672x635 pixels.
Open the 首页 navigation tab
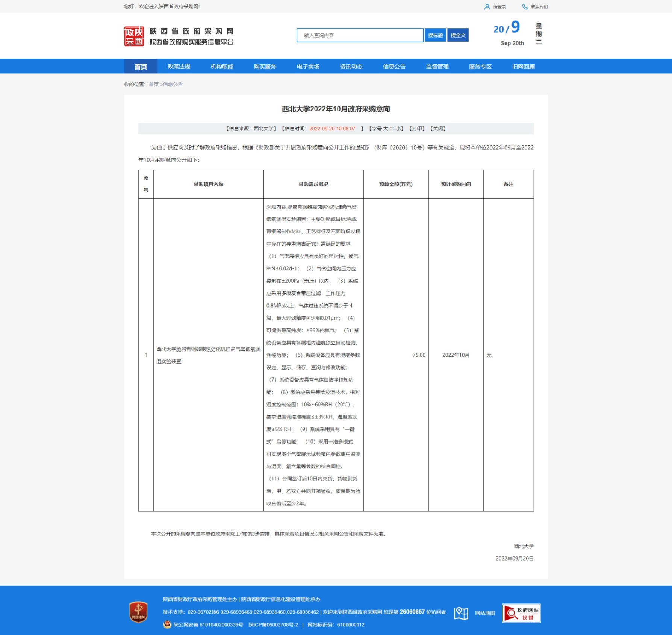tap(141, 67)
